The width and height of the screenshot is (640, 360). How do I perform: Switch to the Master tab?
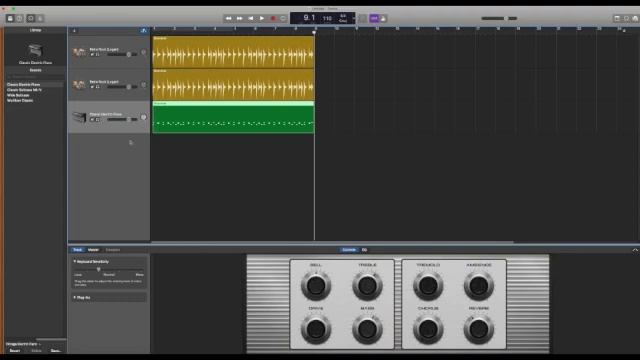click(x=93, y=250)
